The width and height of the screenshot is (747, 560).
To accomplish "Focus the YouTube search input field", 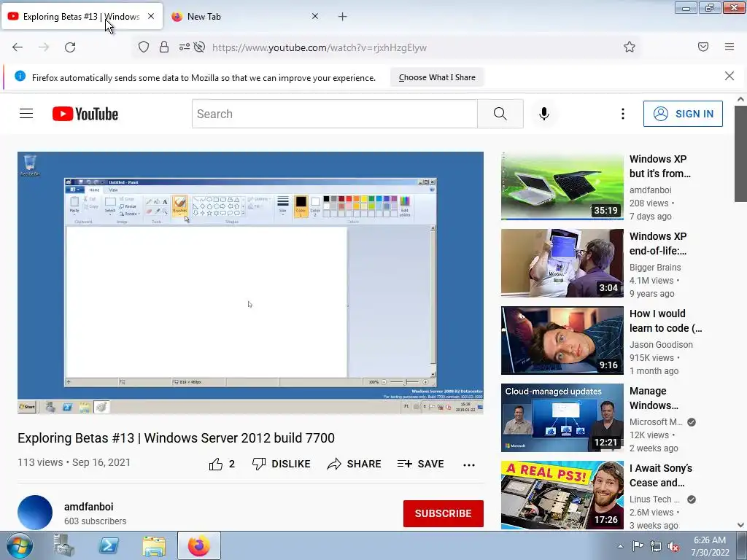I will pos(334,114).
